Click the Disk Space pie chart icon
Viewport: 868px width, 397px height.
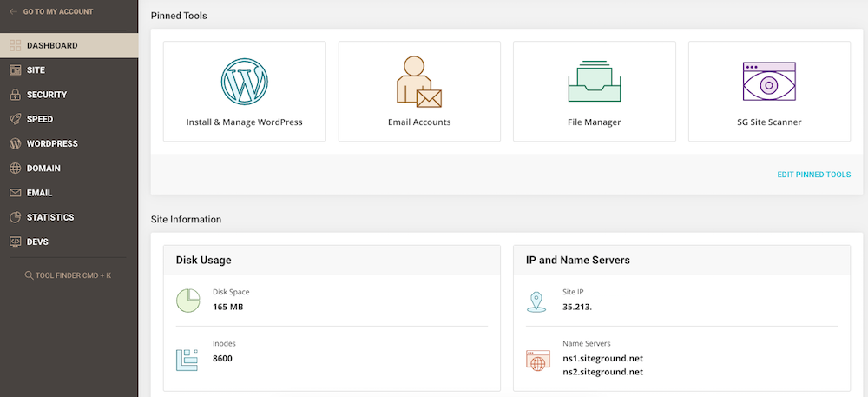click(188, 300)
